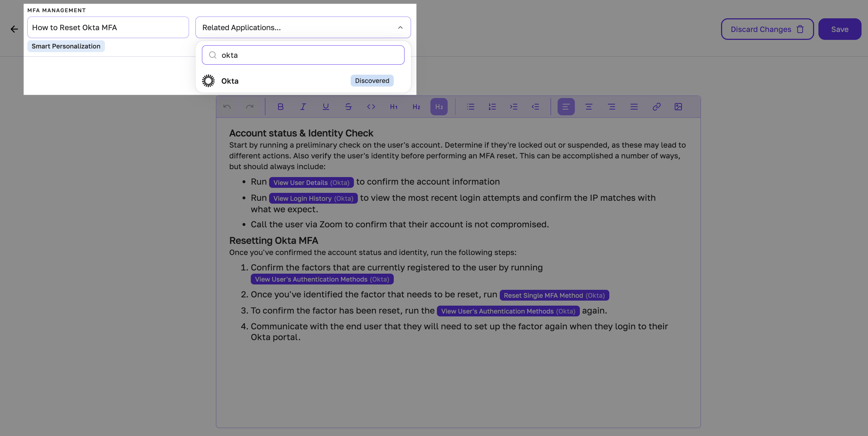
Task: Click the Undo icon in the editor toolbar
Action: (227, 106)
